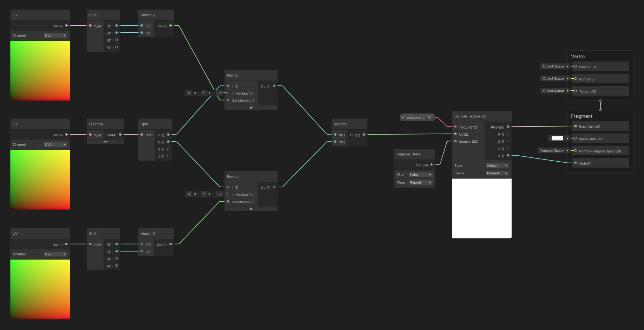Viewport: 644px width, 330px height.
Task: Select the Sampler State node title
Action: [408, 154]
